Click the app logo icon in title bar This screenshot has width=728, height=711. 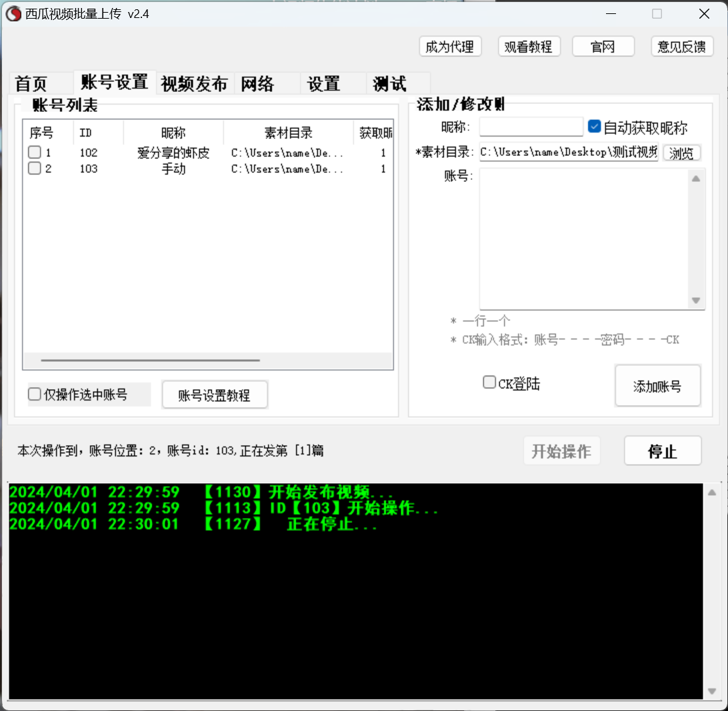[x=13, y=14]
